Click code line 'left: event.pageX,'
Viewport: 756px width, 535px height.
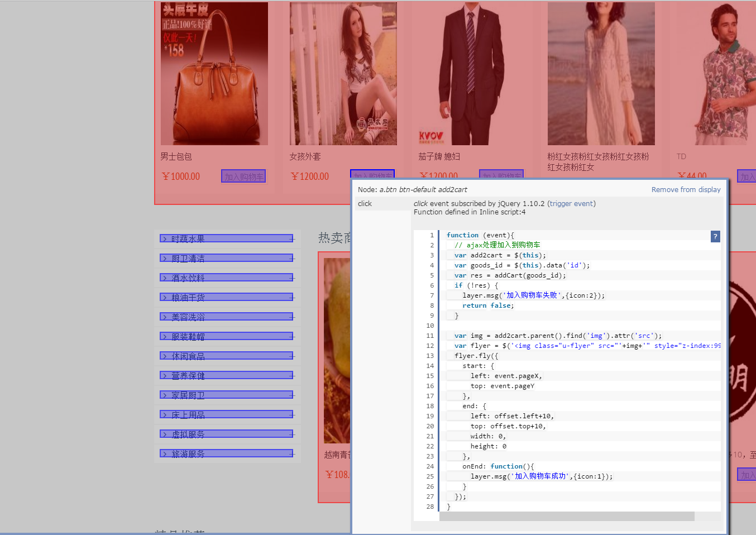pos(506,376)
